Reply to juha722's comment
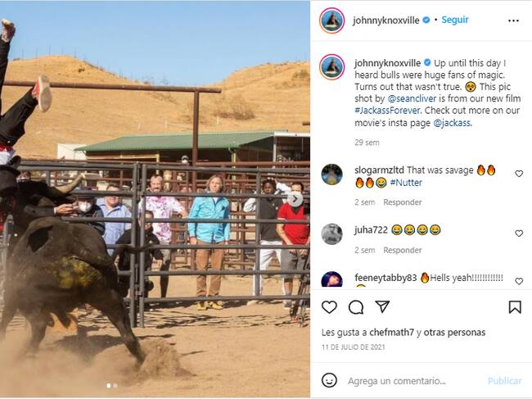The height and width of the screenshot is (399, 532). click(x=403, y=250)
